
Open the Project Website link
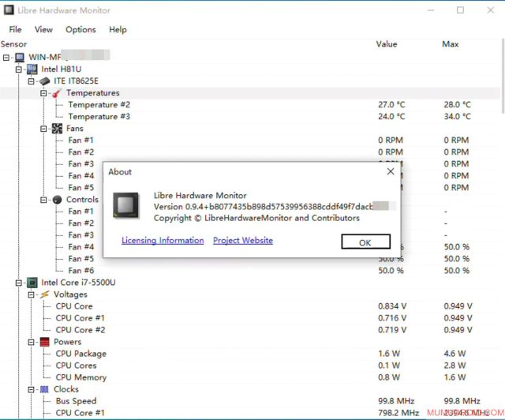pos(243,241)
